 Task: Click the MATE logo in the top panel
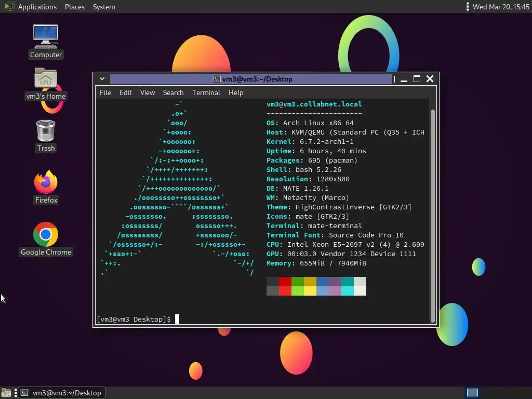click(9, 6)
